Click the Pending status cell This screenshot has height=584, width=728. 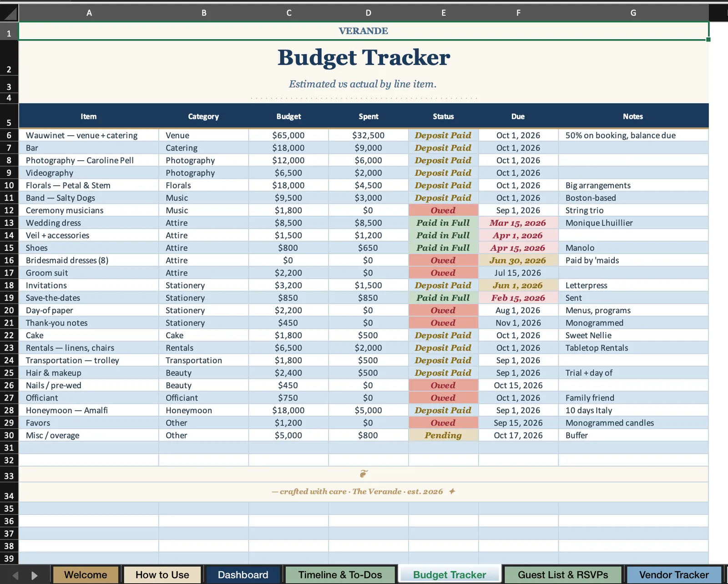pos(443,435)
